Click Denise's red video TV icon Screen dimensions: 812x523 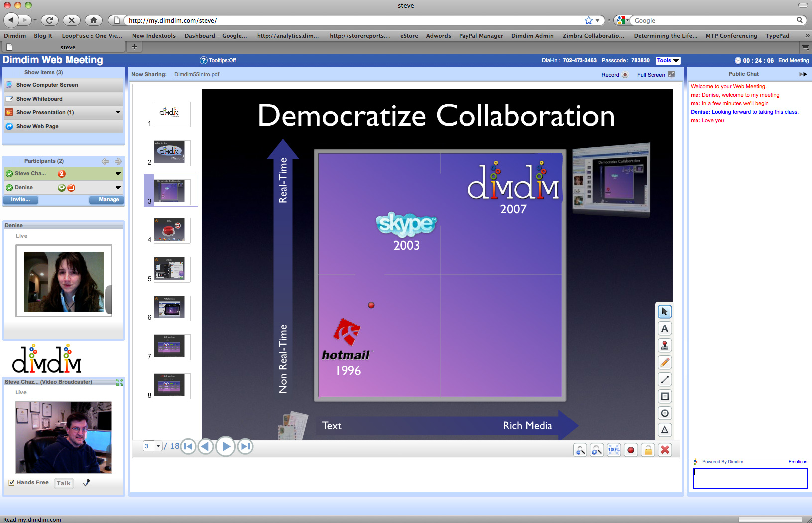tap(71, 188)
